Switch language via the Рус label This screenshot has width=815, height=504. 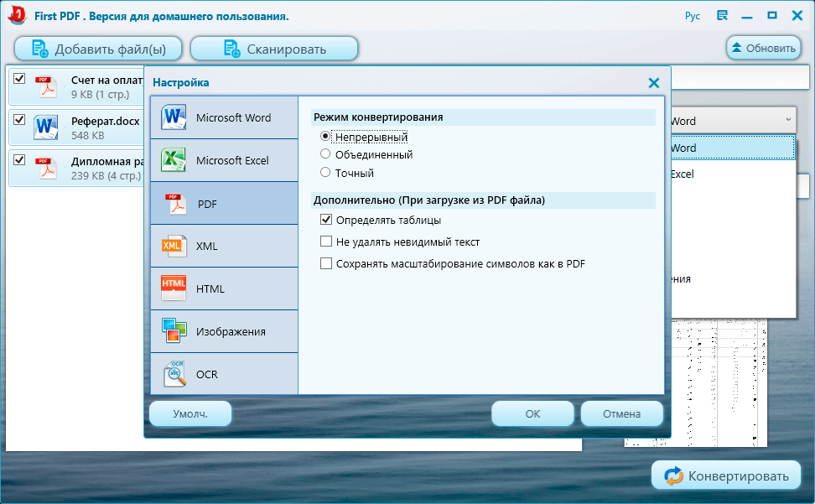tap(693, 16)
